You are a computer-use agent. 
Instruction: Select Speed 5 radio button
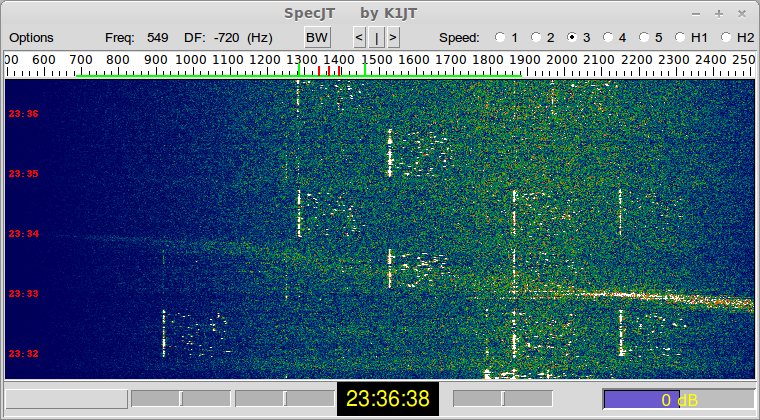point(644,37)
